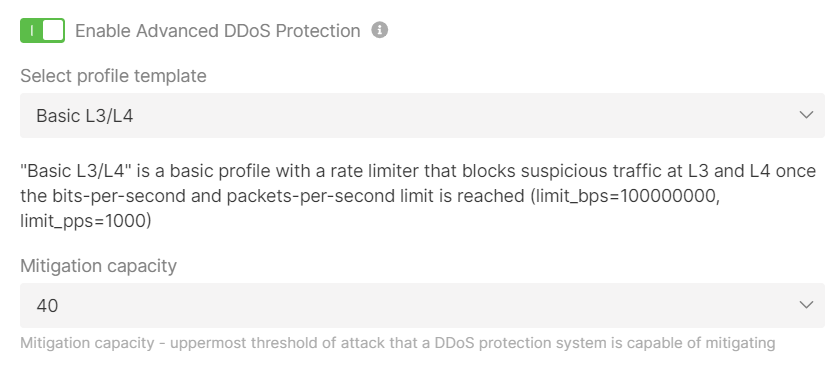
Task: Open the Select profile template dropdown
Action: [x=422, y=115]
